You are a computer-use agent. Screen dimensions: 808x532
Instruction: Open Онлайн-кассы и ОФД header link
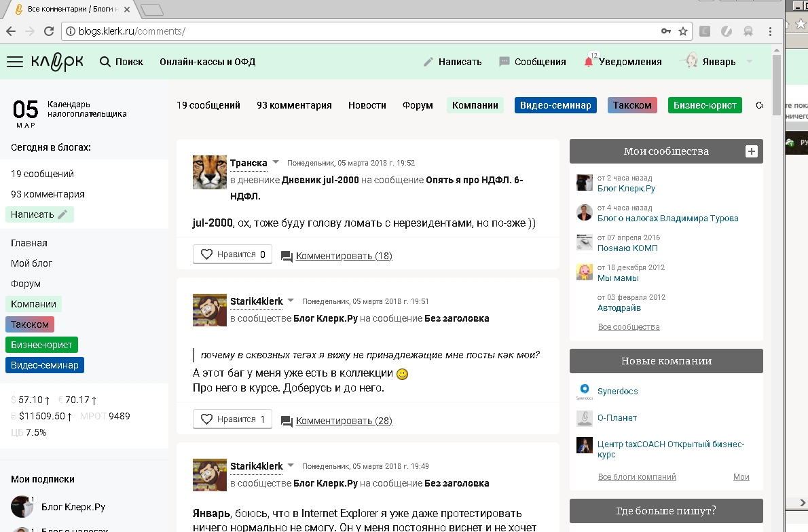pos(208,62)
